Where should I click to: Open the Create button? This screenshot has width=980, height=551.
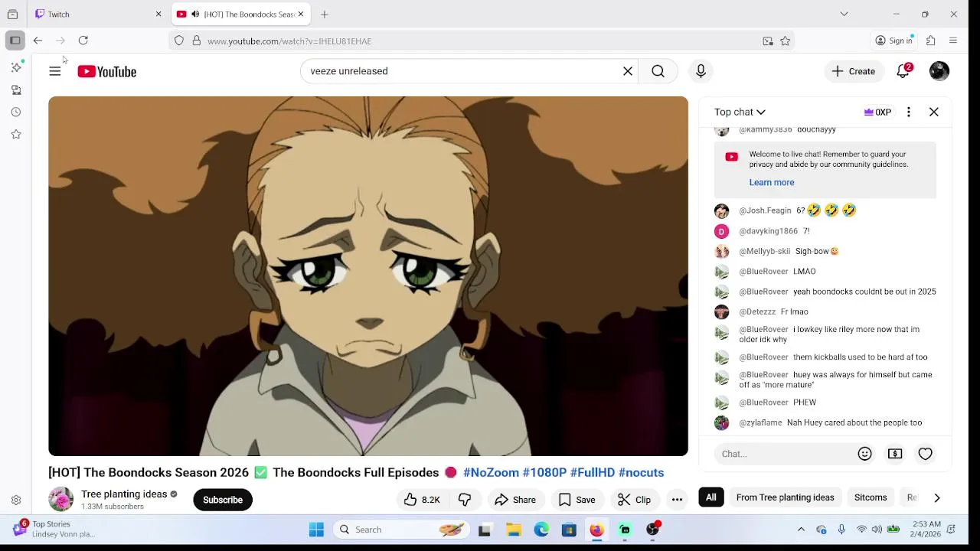854,71
